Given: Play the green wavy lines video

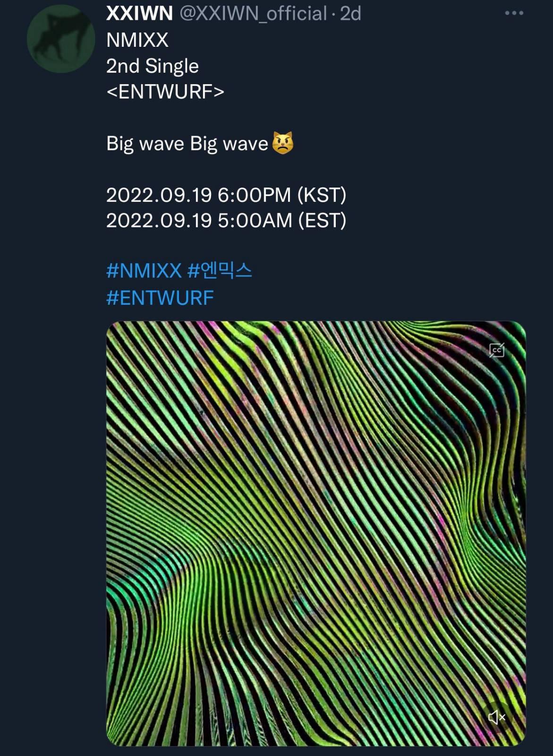Looking at the screenshot, I should pos(315,533).
